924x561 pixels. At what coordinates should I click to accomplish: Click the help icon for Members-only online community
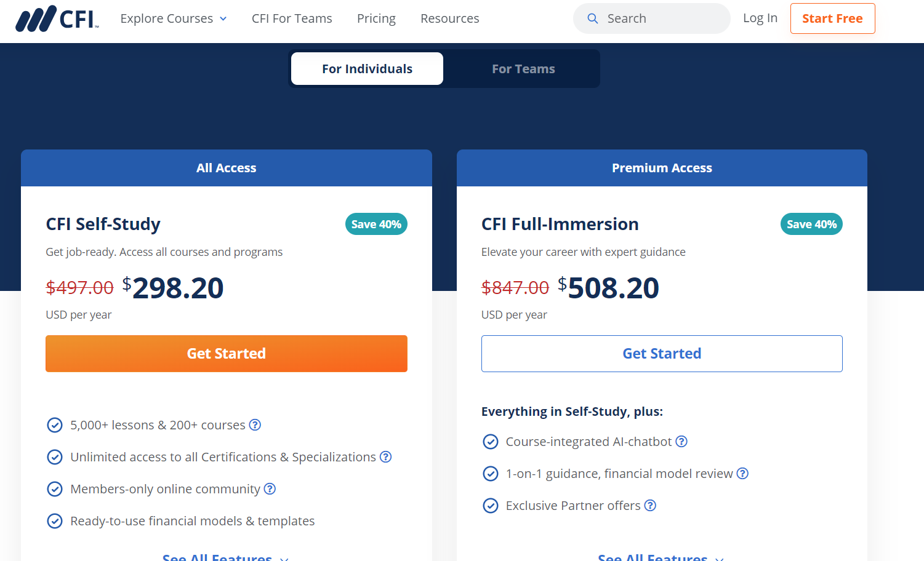pos(270,488)
